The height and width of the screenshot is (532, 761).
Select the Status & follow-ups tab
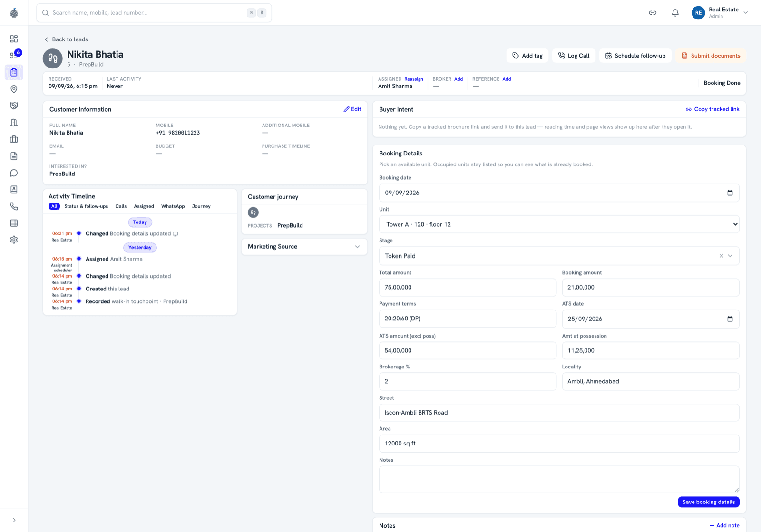pyautogui.click(x=86, y=206)
